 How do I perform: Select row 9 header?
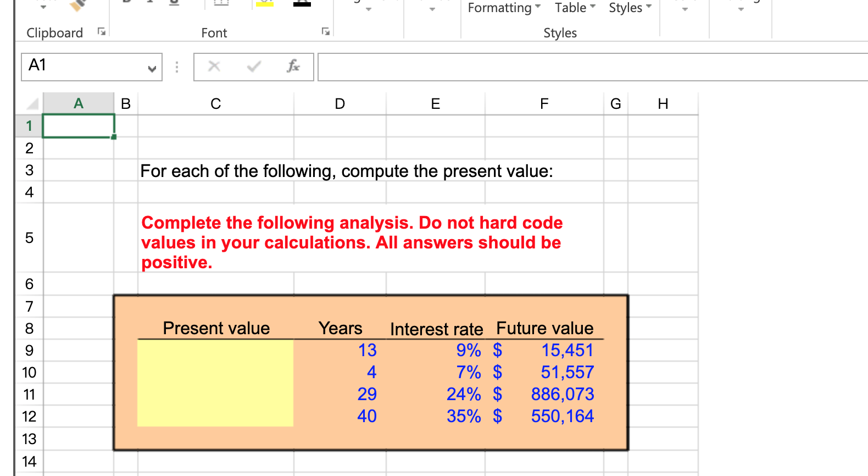pos(29,350)
